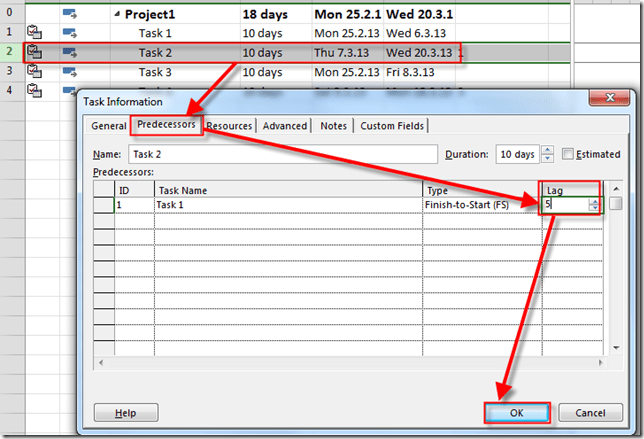Click the Duration spinner arrows

(547, 154)
